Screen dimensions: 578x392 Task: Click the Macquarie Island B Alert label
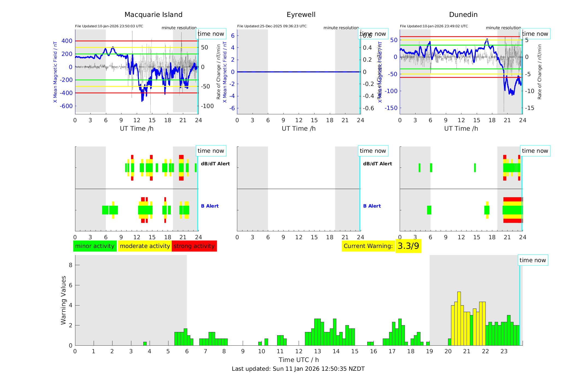[210, 206]
